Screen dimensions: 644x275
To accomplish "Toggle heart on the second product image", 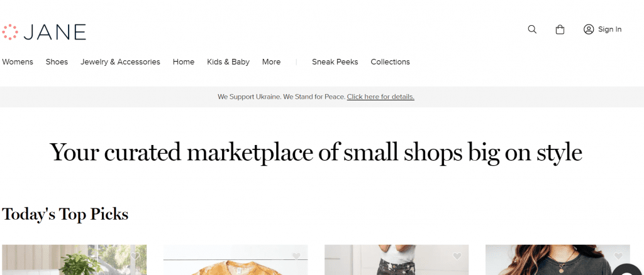I will pyautogui.click(x=296, y=256).
